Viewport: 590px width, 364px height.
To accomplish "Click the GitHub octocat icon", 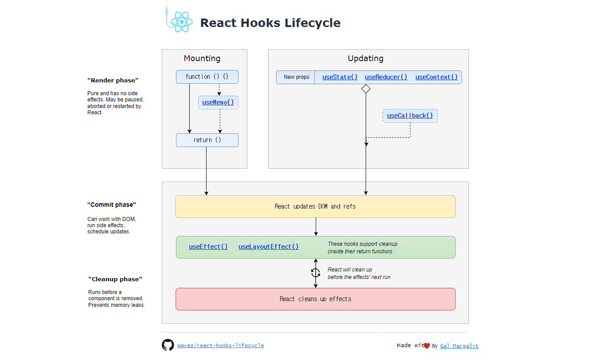I will 168,345.
